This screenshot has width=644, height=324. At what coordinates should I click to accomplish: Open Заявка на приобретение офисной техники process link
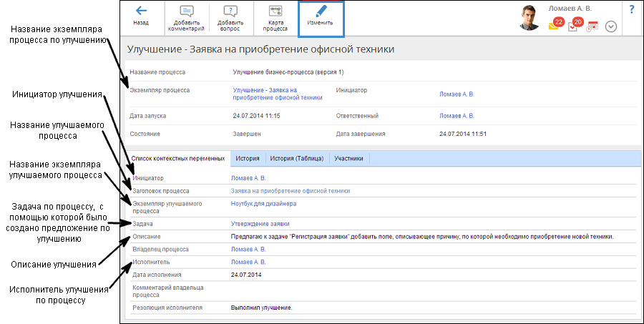pos(290,191)
